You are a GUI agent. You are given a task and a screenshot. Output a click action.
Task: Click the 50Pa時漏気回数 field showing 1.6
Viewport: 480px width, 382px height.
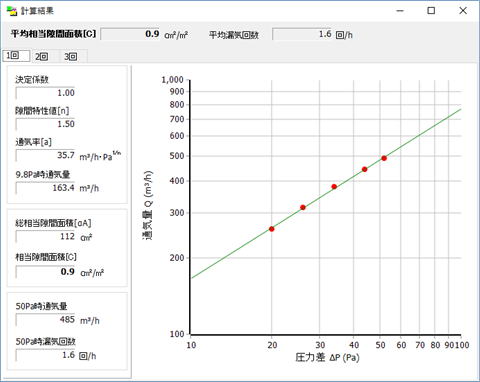(45, 355)
